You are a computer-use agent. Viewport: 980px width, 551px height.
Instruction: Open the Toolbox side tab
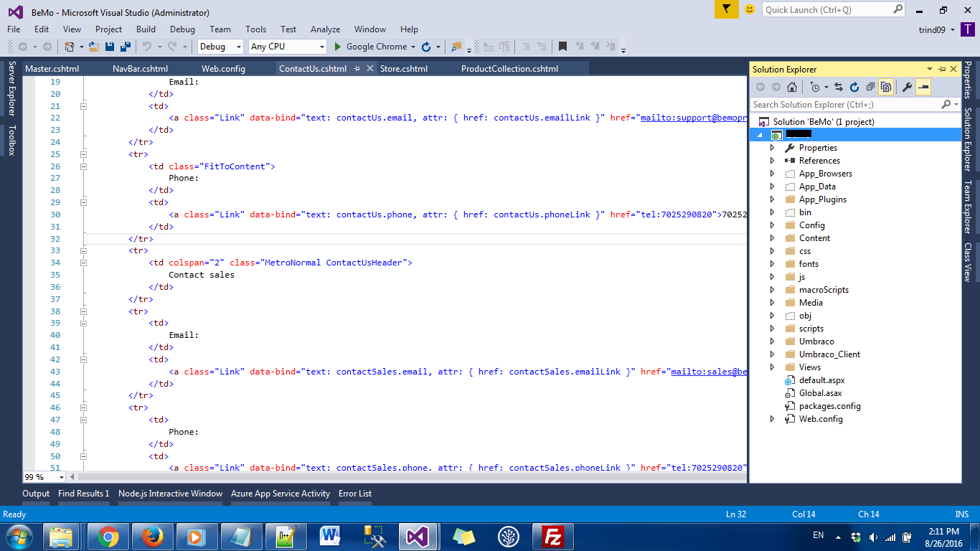[x=11, y=140]
